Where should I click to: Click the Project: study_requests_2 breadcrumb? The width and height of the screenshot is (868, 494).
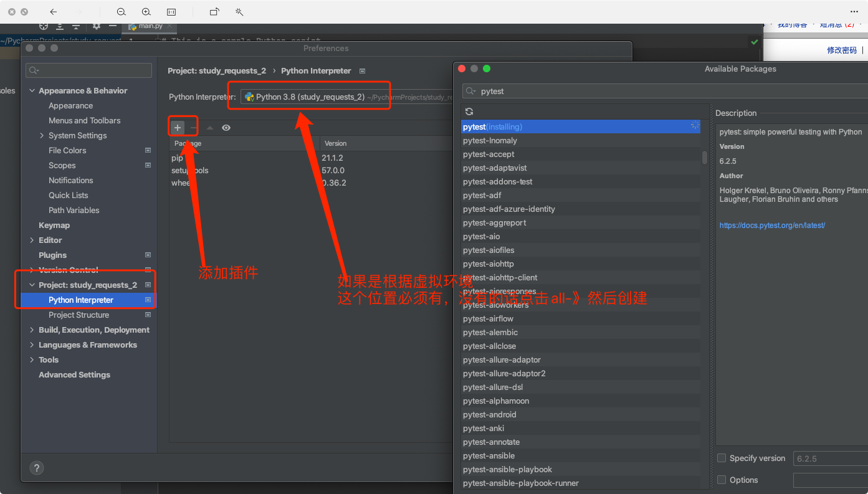(217, 71)
